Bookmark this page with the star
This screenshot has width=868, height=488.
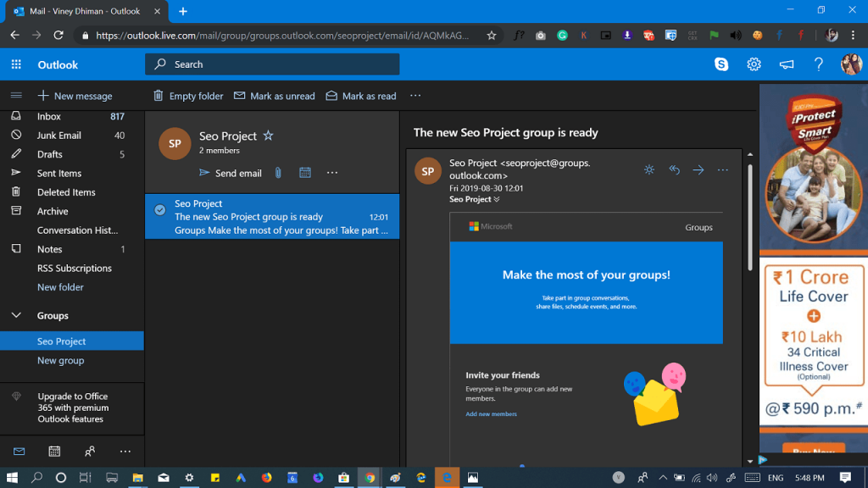[491, 36]
